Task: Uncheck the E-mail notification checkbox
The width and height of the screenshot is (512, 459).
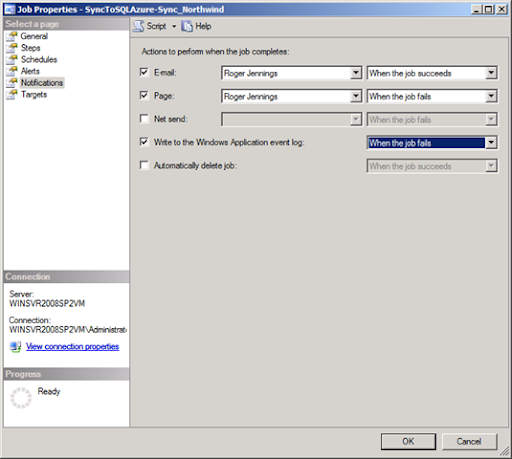Action: pos(144,72)
